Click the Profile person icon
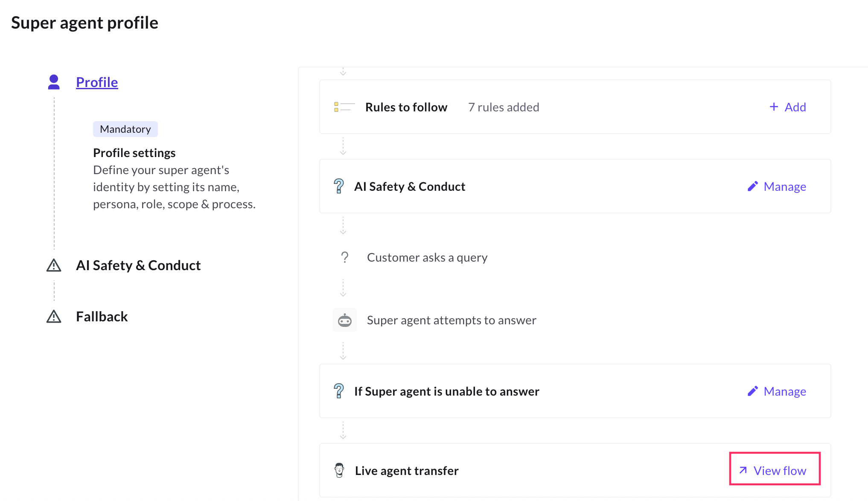Image resolution: width=868 pixels, height=501 pixels. pyautogui.click(x=54, y=82)
